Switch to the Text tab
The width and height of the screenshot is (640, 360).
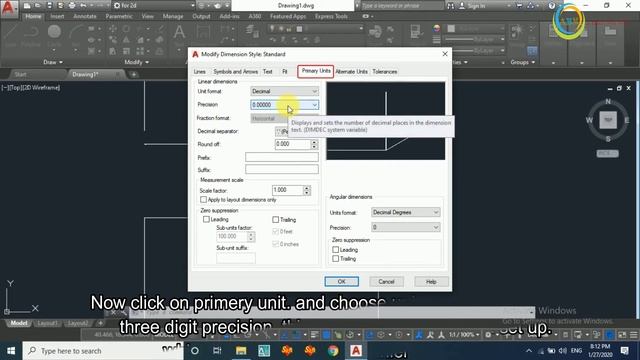tap(268, 71)
